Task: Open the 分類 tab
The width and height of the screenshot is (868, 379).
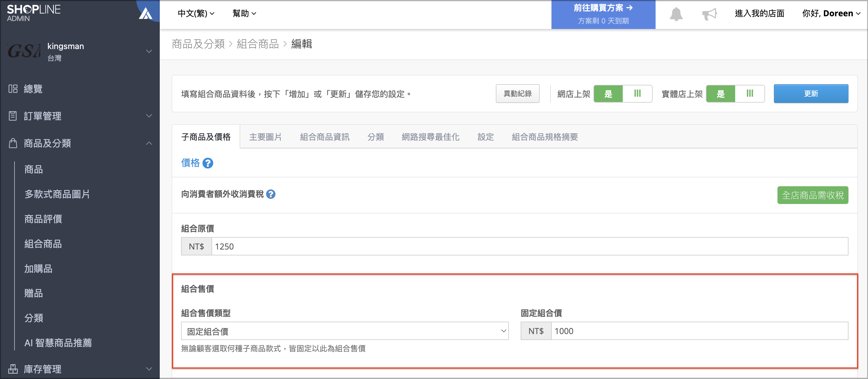Action: [376, 137]
